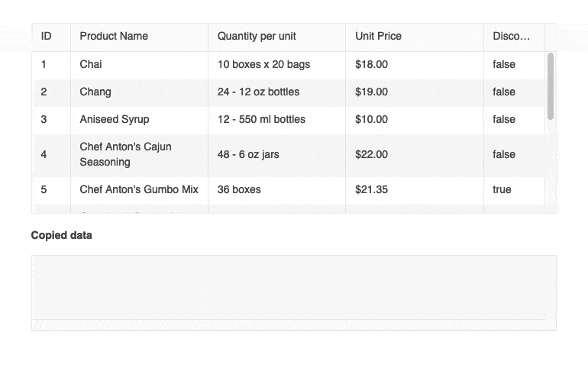Click Chef Anton's Gumbo Mix cell
Viewport: 588px width, 377px height.
139,189
